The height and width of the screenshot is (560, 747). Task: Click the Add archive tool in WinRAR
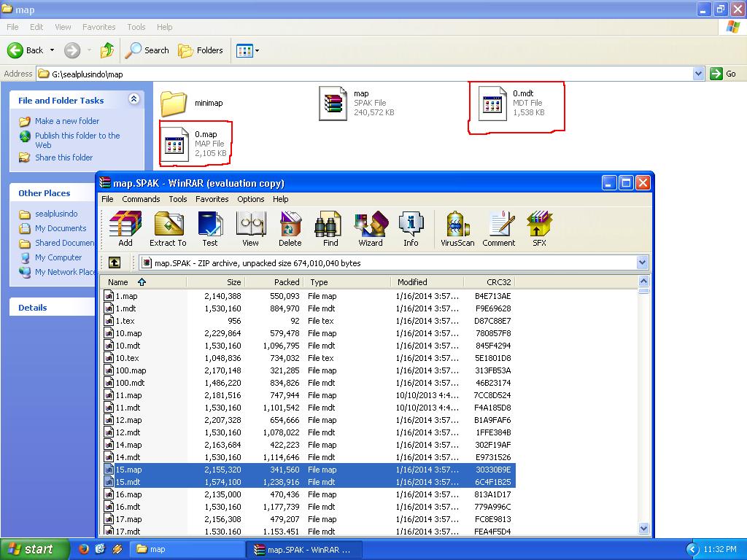(x=125, y=230)
